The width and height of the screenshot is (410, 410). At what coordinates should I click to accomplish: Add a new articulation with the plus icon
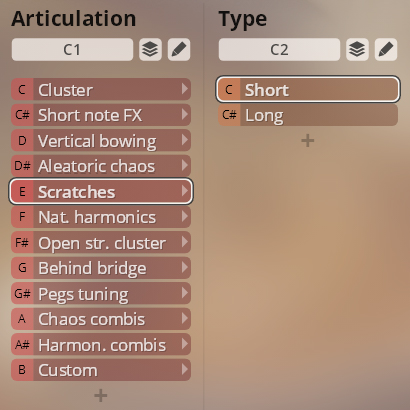tap(101, 396)
